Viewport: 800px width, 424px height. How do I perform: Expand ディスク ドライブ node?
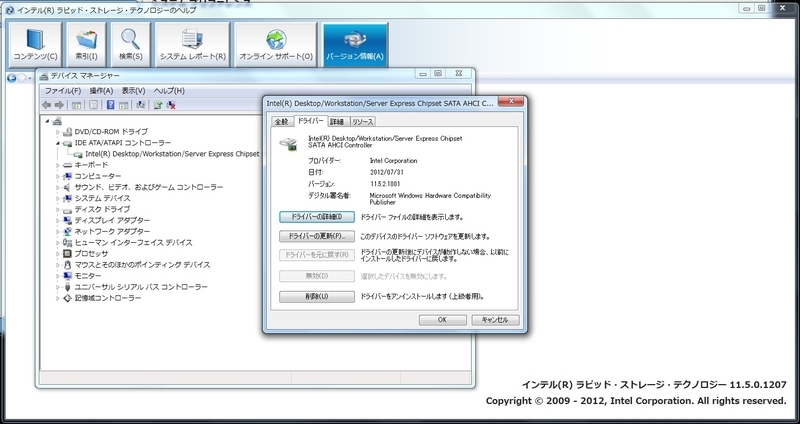(x=58, y=210)
